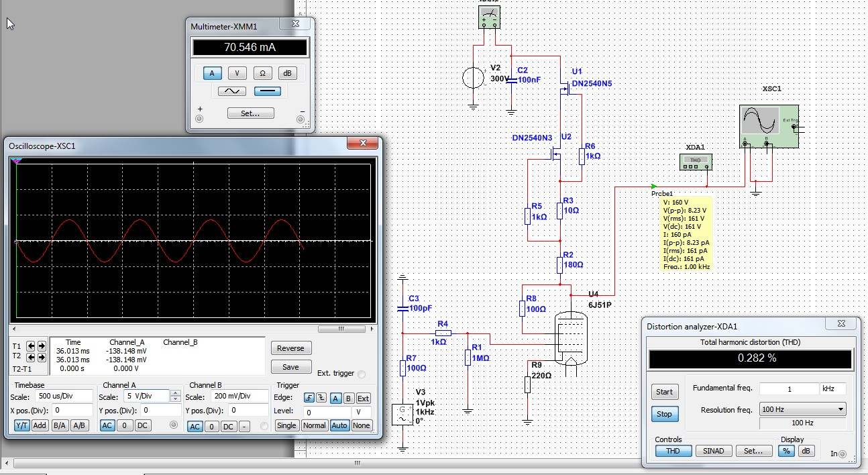Viewport: 868px width, 475px height.
Task: Choose the AC sine-wave signal mode on the multimeter
Action: pos(232,91)
